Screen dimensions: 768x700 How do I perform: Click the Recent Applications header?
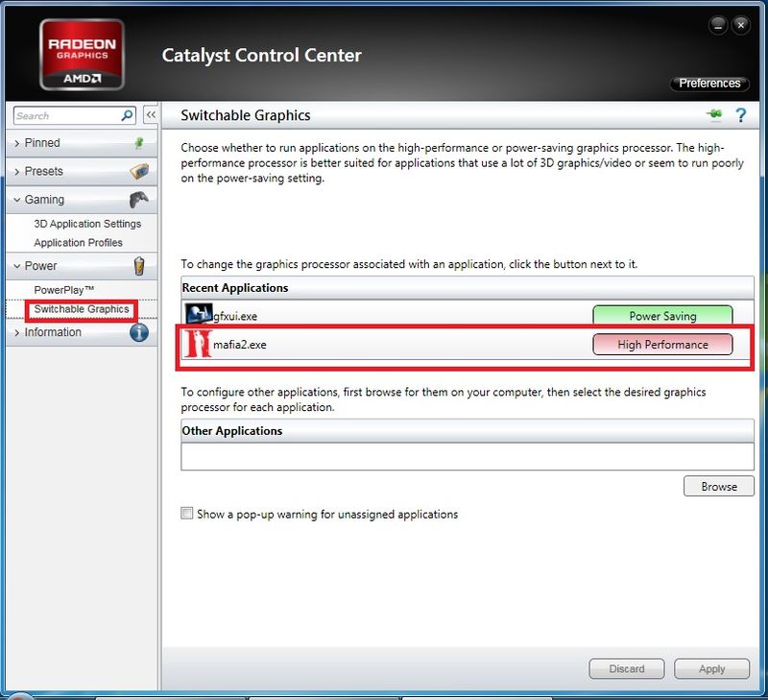(468, 287)
